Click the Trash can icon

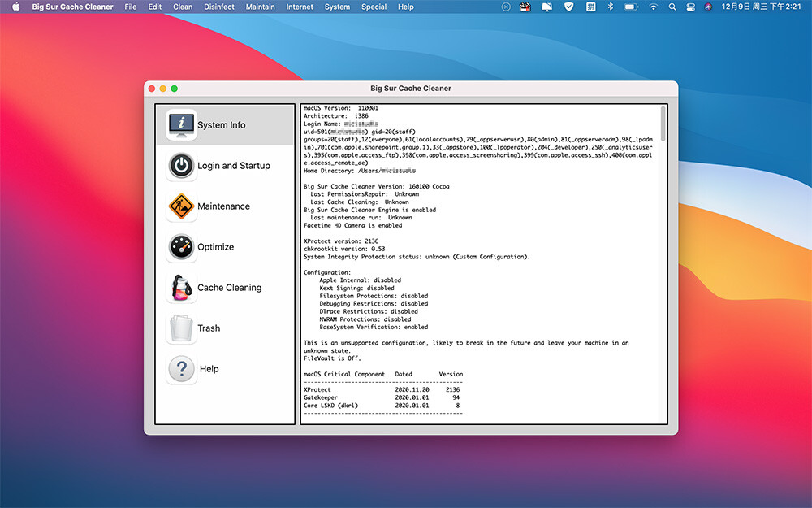click(x=181, y=328)
